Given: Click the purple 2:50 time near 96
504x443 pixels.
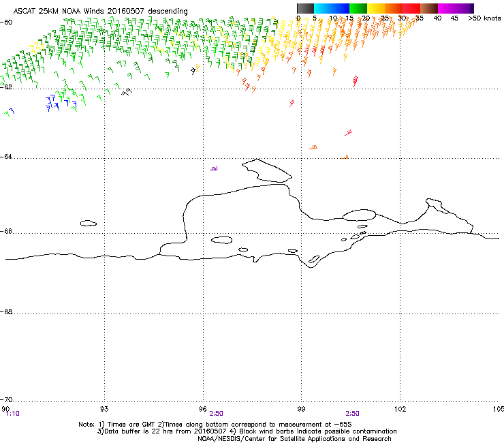Looking at the screenshot, I should pos(216,414).
